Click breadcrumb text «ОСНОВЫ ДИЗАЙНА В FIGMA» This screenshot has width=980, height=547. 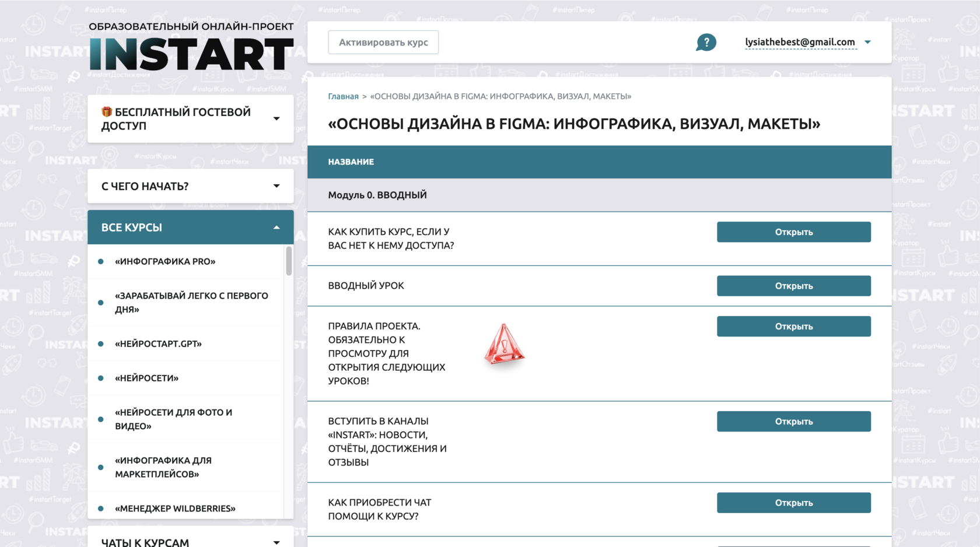tap(501, 96)
